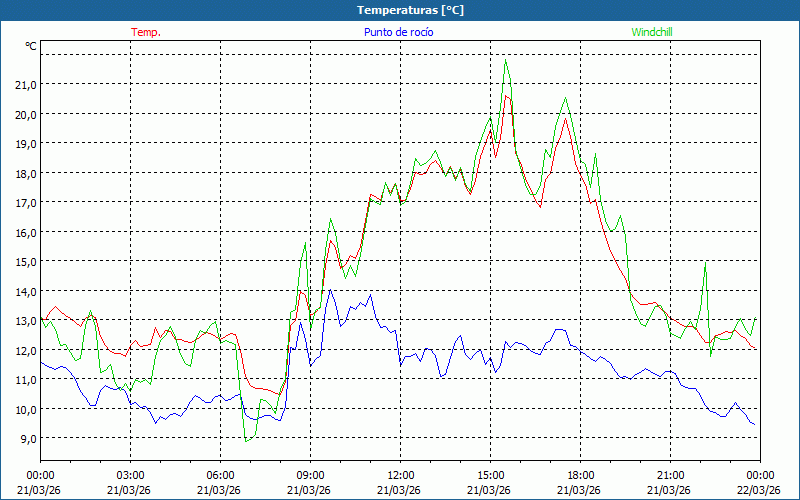800x500 pixels.
Task: Click the 15,0 y-axis value
Action: click(x=26, y=262)
